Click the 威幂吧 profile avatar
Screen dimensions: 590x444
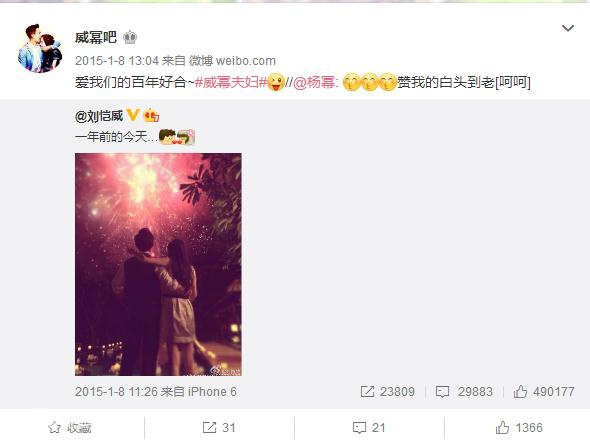coord(40,48)
